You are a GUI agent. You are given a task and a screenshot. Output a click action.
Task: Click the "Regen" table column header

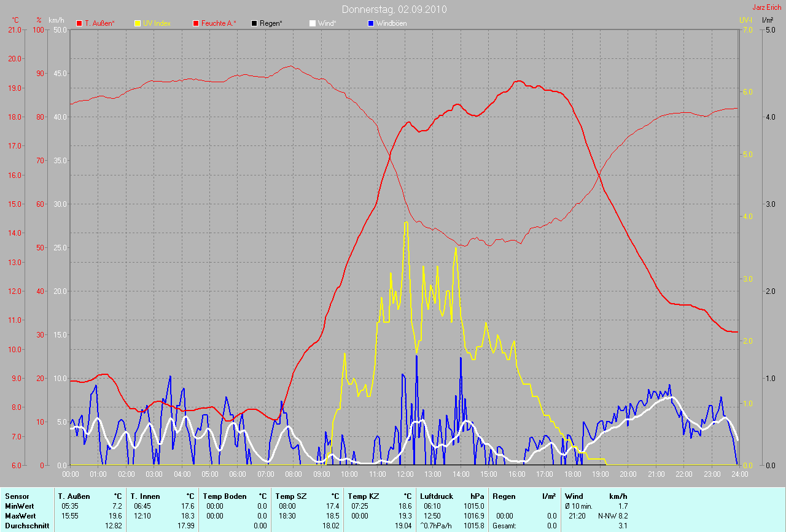click(x=504, y=496)
